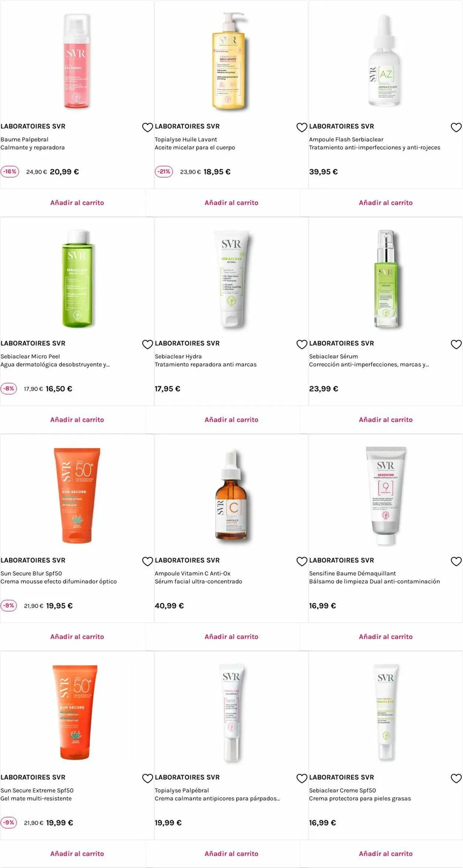
Task: Click Añadir al carrito for Sebiaclear Creme Spf50
Action: click(386, 854)
